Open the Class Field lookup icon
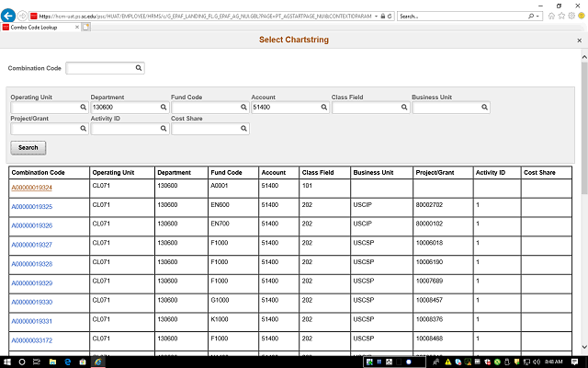 coord(404,107)
